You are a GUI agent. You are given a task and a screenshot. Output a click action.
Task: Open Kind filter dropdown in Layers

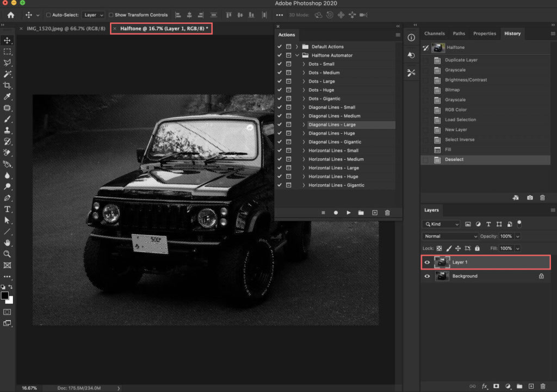tap(441, 224)
